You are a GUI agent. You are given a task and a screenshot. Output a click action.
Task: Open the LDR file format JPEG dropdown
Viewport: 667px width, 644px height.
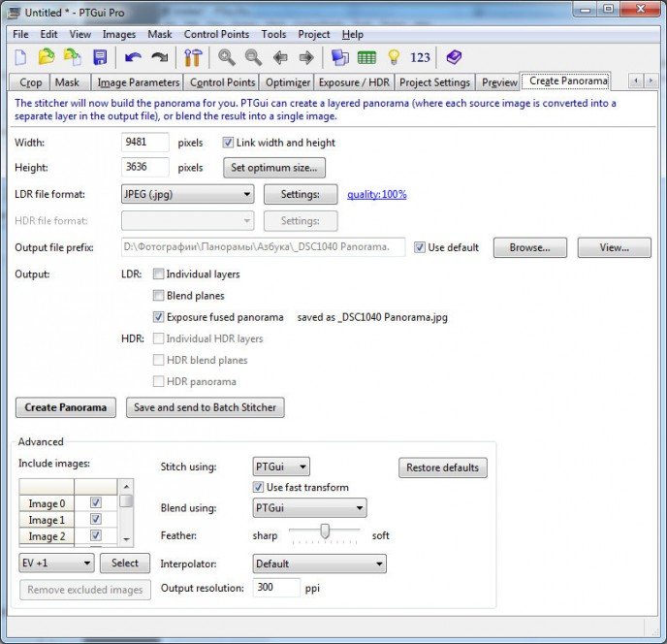[x=188, y=194]
